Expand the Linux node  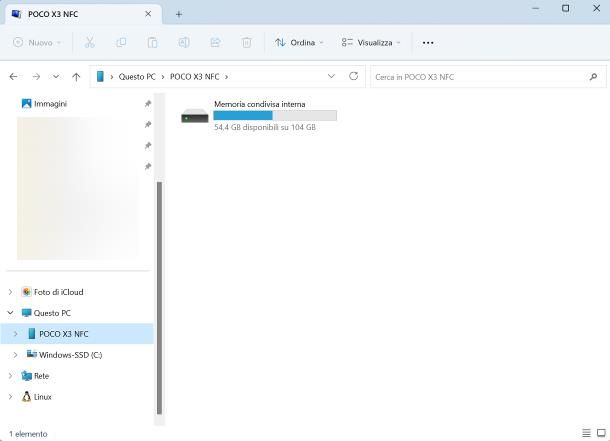(11, 397)
